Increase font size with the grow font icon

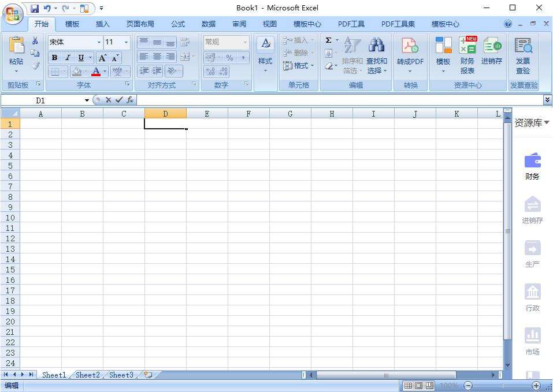pos(102,58)
